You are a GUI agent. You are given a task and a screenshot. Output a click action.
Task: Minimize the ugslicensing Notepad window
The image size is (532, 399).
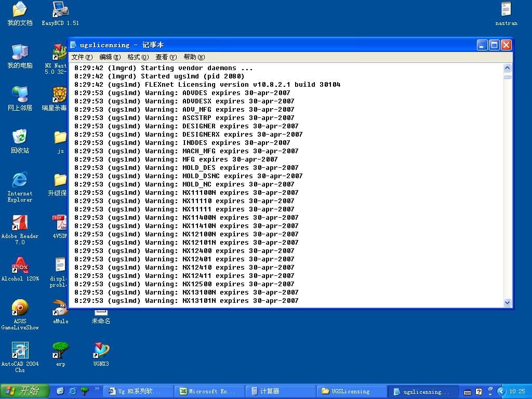click(482, 45)
